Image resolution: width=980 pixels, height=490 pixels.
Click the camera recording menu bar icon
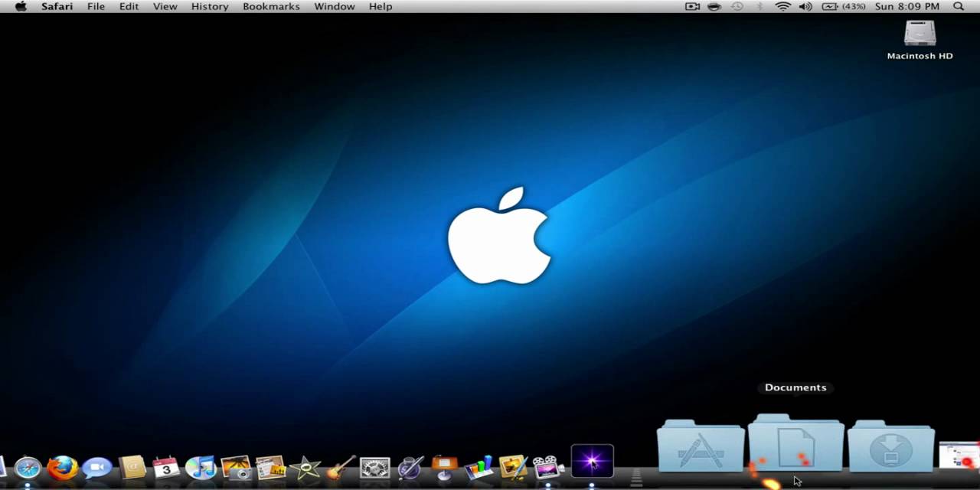[x=692, y=6]
